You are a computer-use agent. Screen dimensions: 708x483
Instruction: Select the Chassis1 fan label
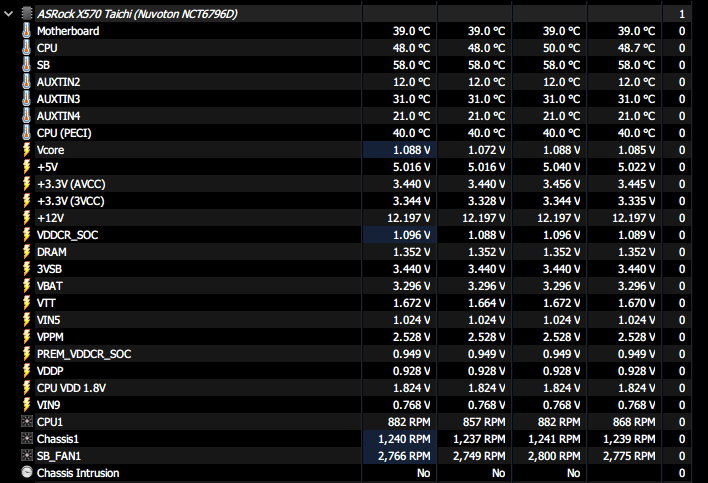click(58, 439)
